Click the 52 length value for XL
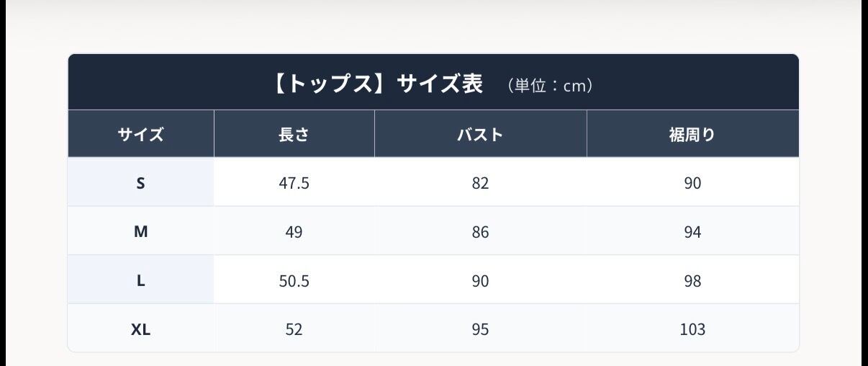The width and height of the screenshot is (868, 366). point(294,329)
